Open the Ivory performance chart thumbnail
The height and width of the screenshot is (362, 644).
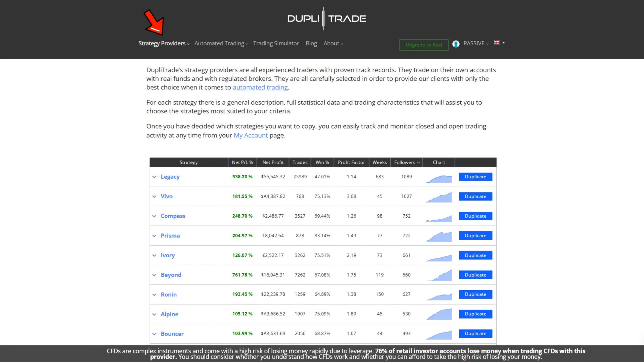pos(439,258)
